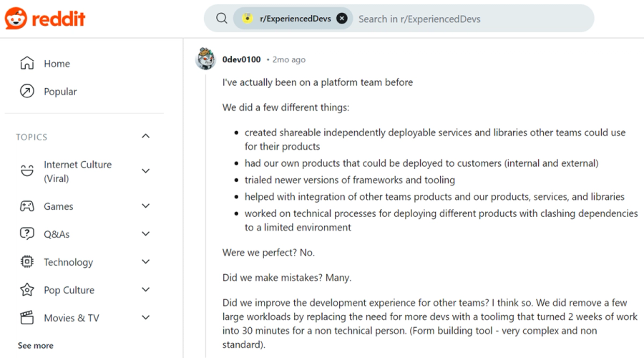Viewport: 644px width, 358px height.
Task: Click the Technology chip icon
Action: (x=27, y=262)
